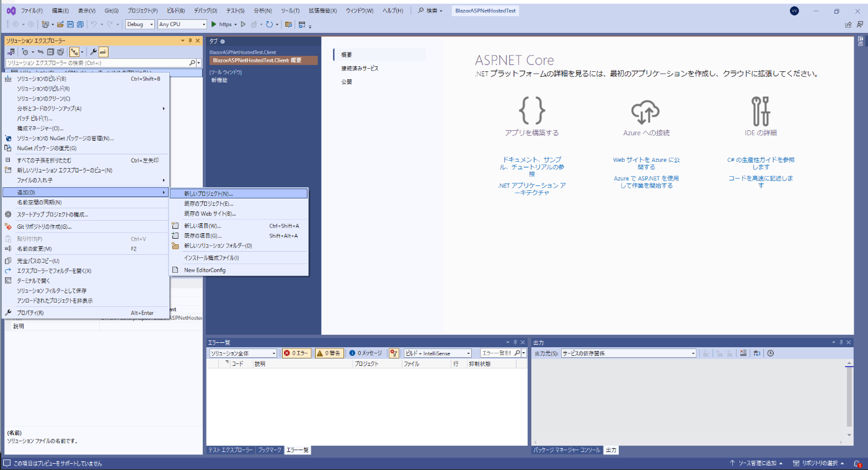The width and height of the screenshot is (868, 470).
Task: Click the IDE details tools icon
Action: [x=761, y=110]
